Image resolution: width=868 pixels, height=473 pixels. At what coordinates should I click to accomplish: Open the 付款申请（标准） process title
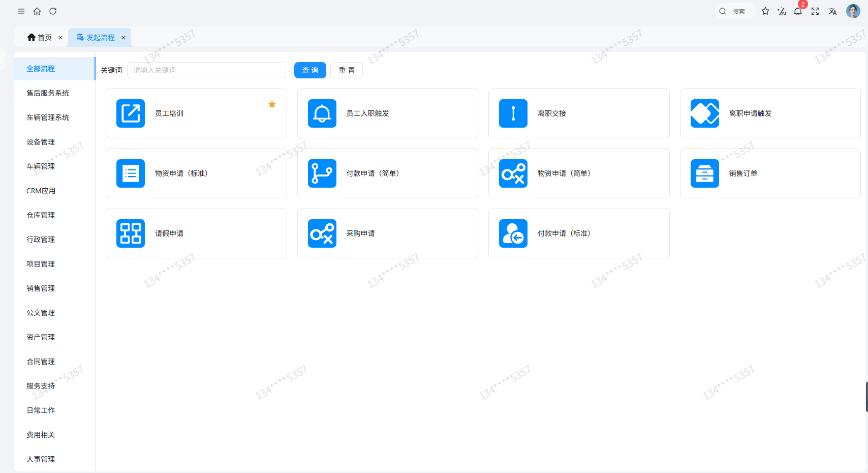coord(564,233)
